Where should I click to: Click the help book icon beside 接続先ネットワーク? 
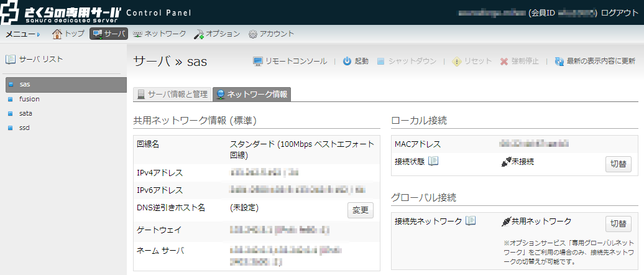pyautogui.click(x=471, y=221)
